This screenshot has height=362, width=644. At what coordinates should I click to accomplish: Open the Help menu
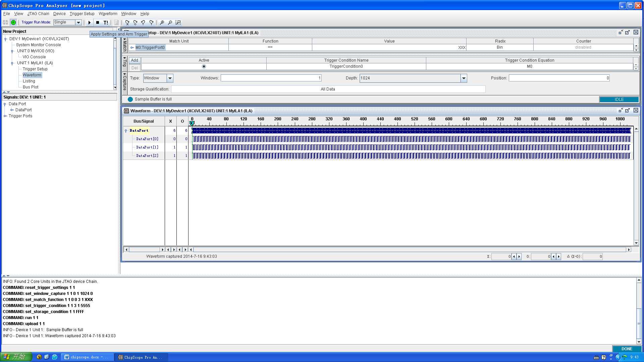(x=145, y=14)
